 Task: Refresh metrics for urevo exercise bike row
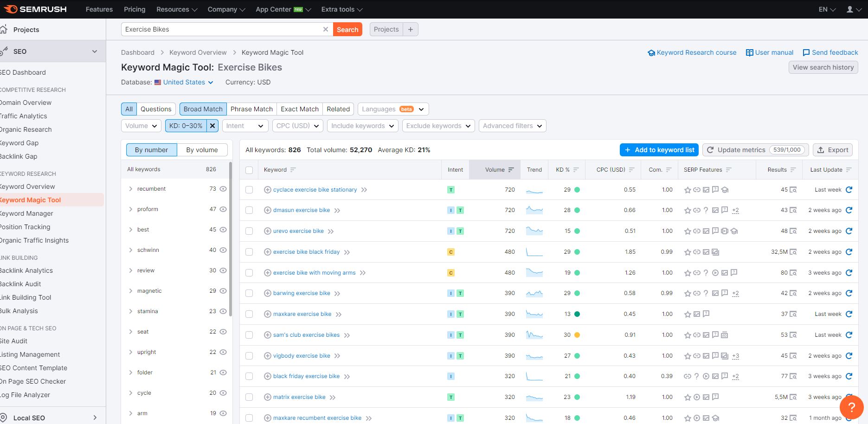849,231
